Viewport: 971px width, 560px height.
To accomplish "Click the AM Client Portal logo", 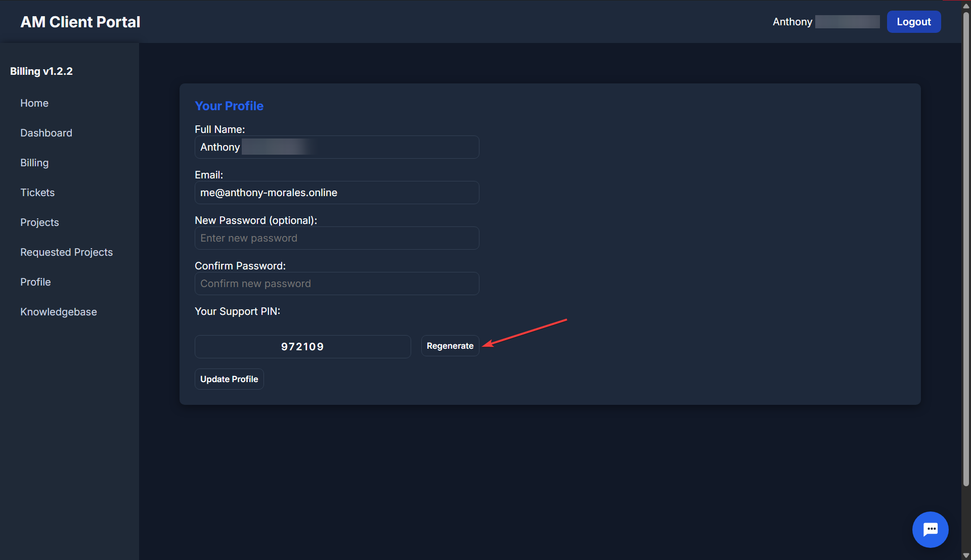I will [80, 22].
